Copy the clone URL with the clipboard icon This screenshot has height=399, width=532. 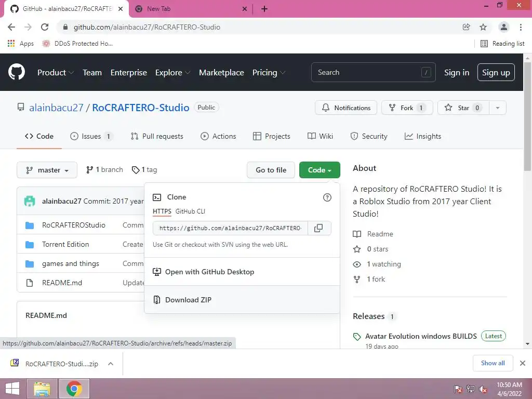click(x=318, y=228)
